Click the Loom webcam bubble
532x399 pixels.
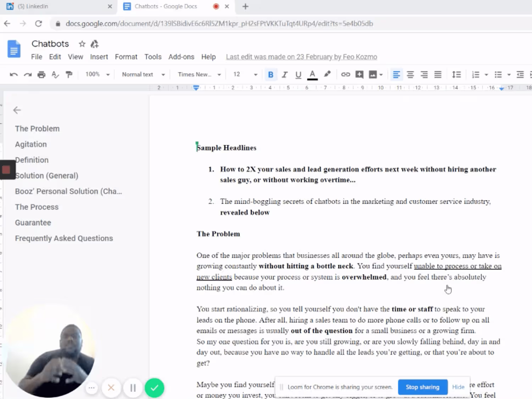tap(50, 351)
